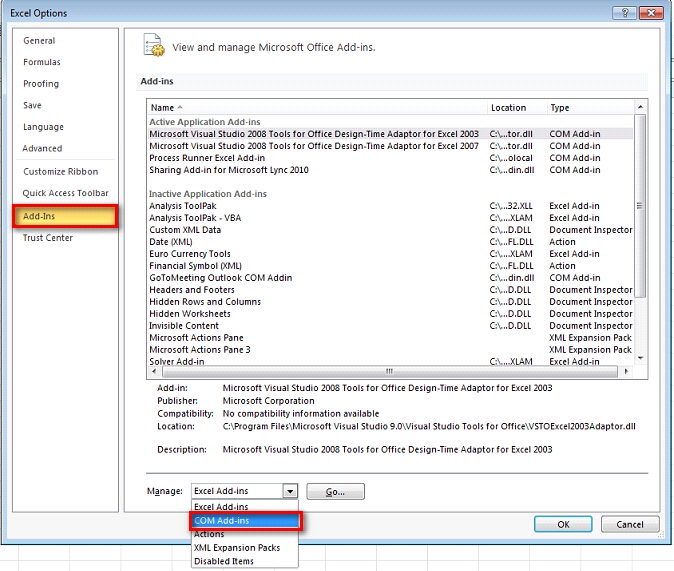Viewport: 674px width, 571px height.
Task: Open the Manage dropdown arrow
Action: tap(290, 491)
